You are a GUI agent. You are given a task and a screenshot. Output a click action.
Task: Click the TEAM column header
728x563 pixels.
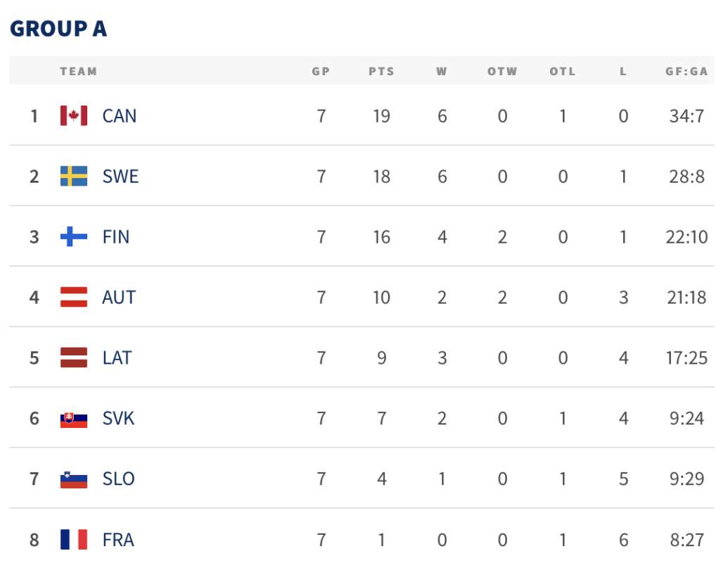(79, 71)
